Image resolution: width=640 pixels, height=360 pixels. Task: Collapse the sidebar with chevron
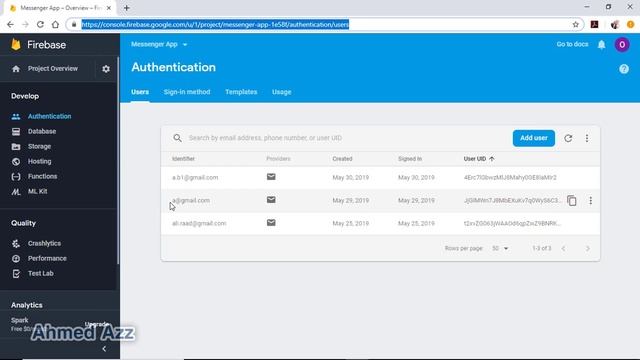click(x=104, y=349)
